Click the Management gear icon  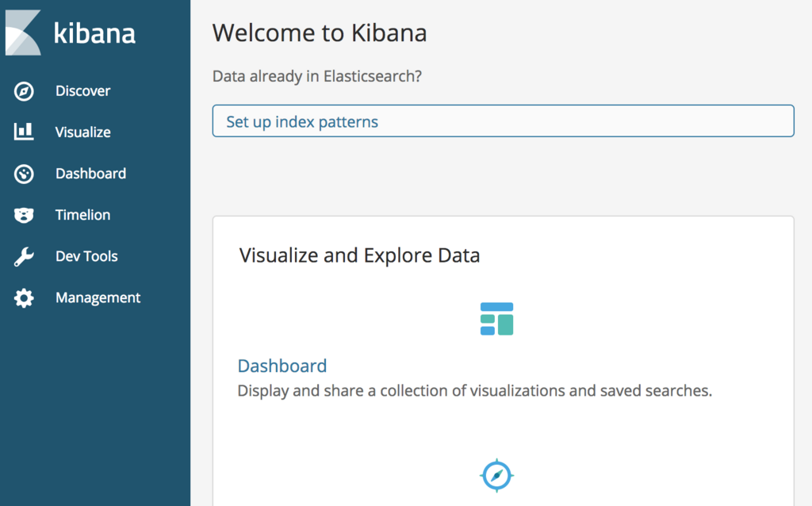click(24, 298)
